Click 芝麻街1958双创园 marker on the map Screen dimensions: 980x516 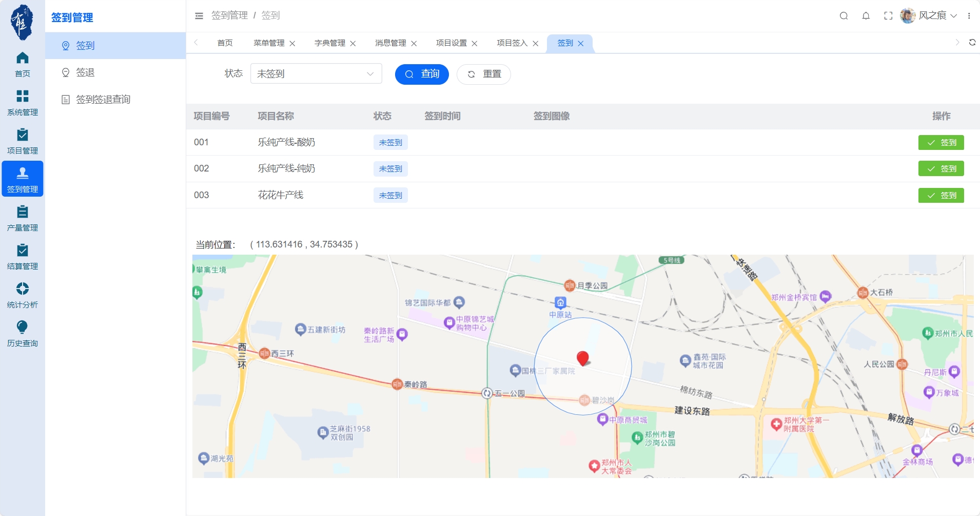(x=323, y=432)
